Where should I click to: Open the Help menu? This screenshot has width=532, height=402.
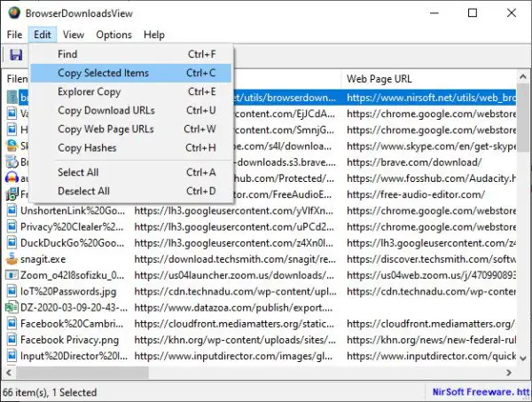[x=154, y=35]
